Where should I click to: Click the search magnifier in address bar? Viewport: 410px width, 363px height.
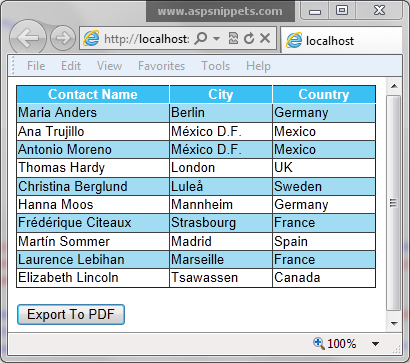coord(201,39)
